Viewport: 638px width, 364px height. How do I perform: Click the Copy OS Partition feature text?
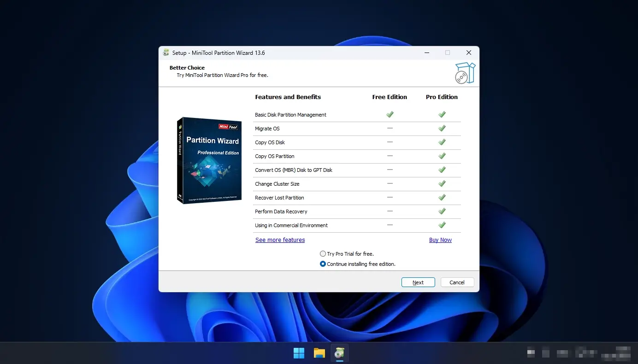coord(275,156)
